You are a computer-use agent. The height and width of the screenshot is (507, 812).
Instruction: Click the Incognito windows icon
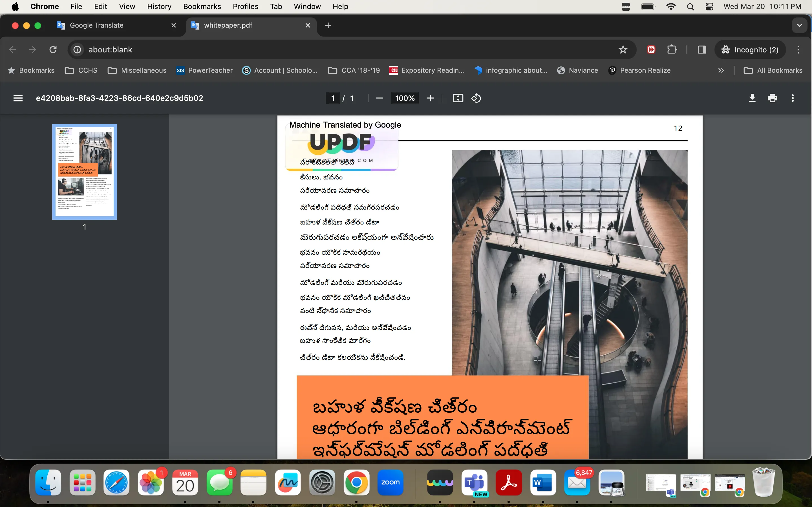pos(725,49)
